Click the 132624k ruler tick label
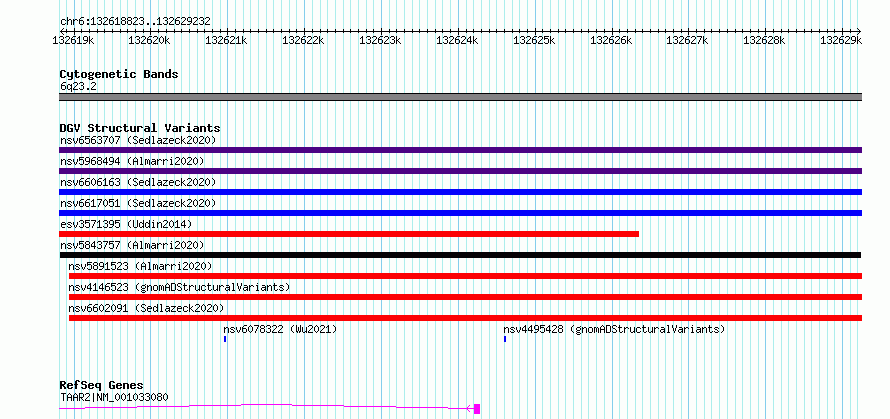Screen dimensions: 890x419 (457, 40)
